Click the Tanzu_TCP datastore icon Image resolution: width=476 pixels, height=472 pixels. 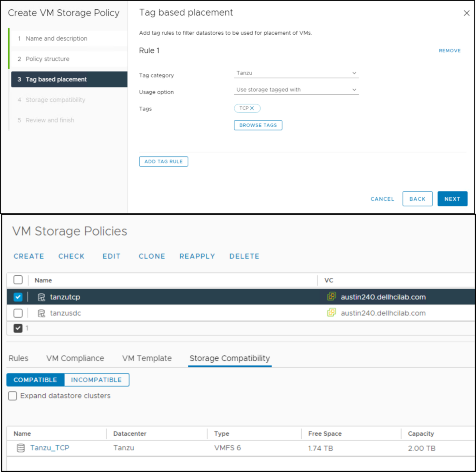[x=21, y=448]
